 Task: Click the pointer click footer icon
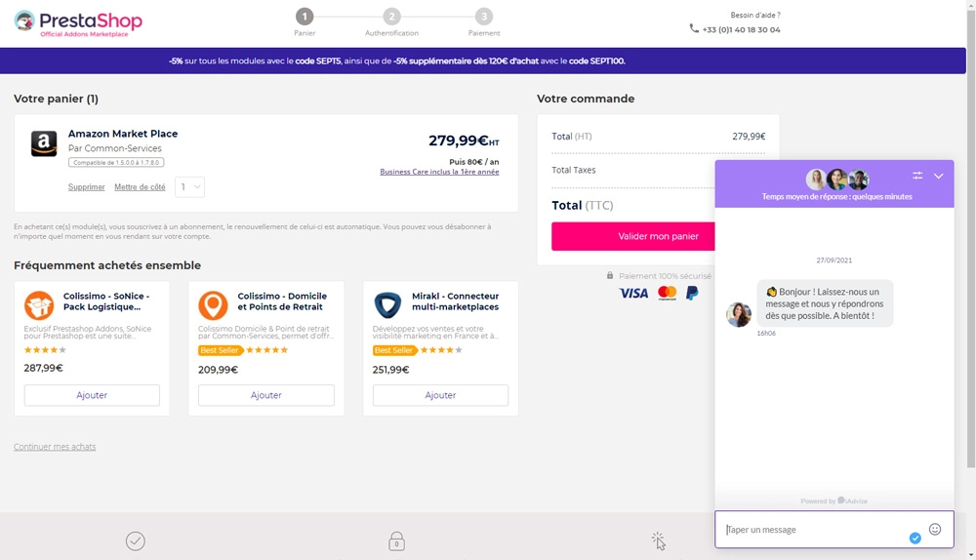(659, 540)
